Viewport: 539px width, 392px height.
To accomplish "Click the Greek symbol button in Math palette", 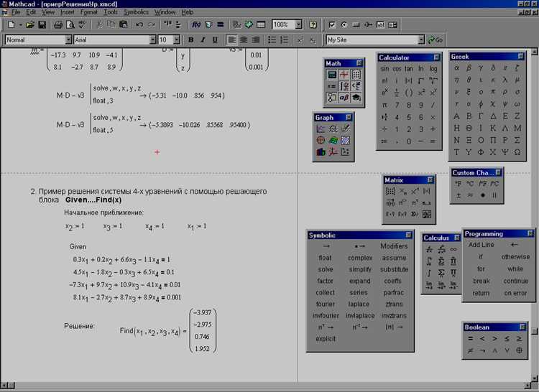I will point(344,98).
